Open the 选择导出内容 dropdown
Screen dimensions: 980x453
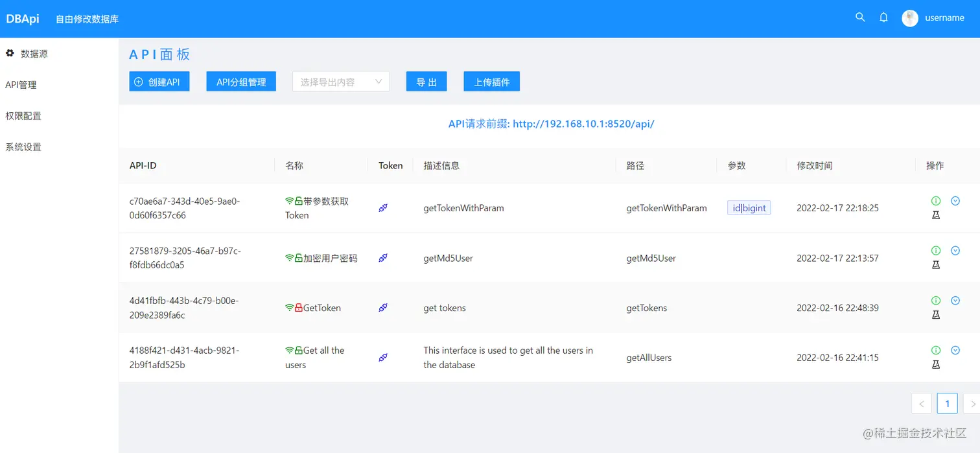341,82
